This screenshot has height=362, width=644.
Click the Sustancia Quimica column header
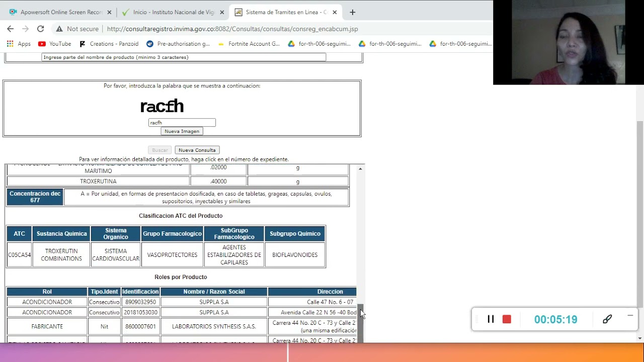click(61, 234)
